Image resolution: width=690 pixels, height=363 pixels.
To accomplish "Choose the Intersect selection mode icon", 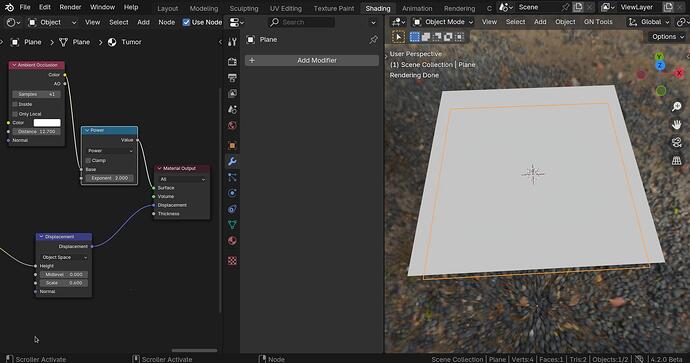I will click(459, 37).
